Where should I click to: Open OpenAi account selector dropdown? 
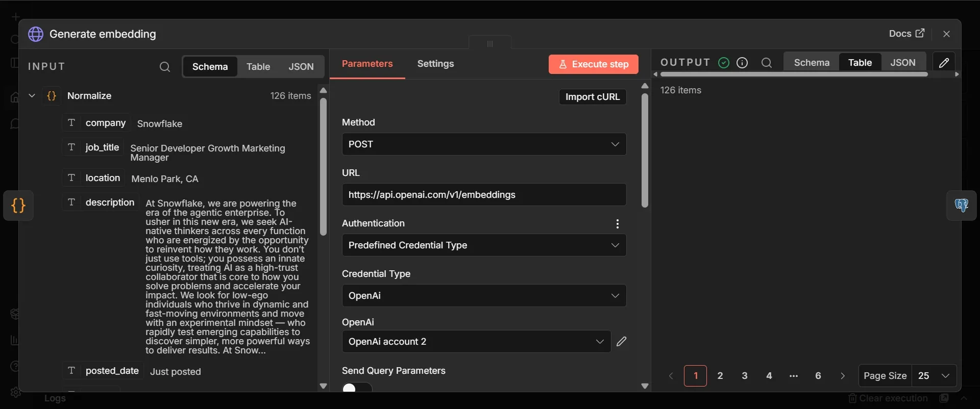tap(476, 342)
